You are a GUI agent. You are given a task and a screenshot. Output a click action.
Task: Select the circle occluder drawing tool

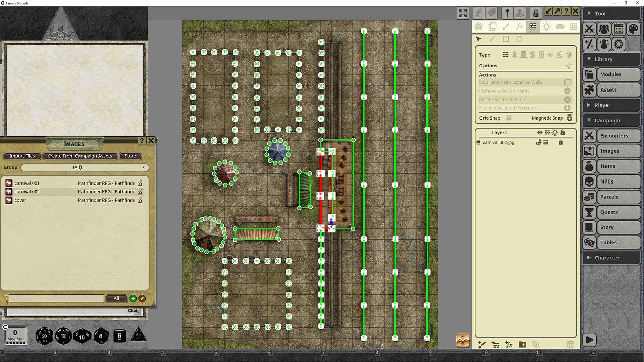point(519,39)
